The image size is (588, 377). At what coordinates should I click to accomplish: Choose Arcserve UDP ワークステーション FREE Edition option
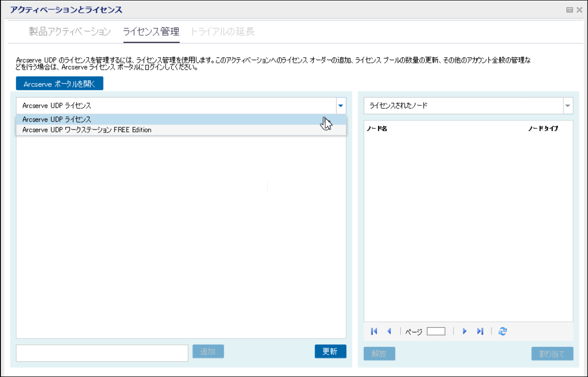coord(181,130)
